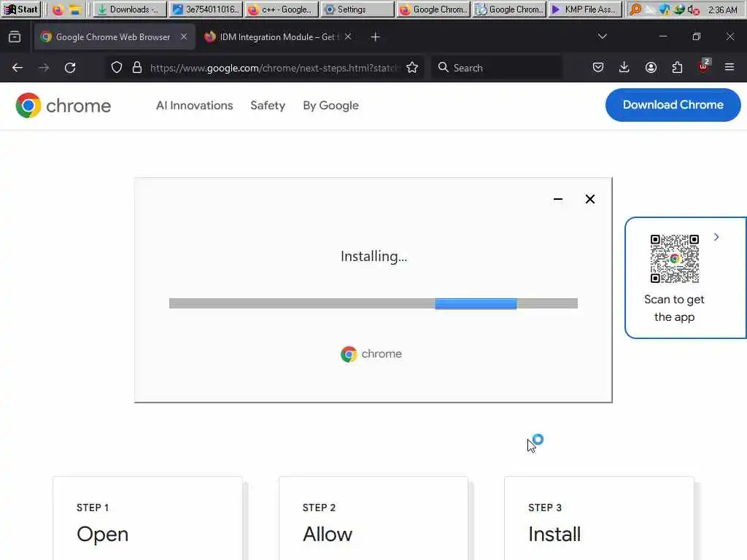The width and height of the screenshot is (747, 560).
Task: Click the Scan to get the app text
Action: pyautogui.click(x=674, y=308)
